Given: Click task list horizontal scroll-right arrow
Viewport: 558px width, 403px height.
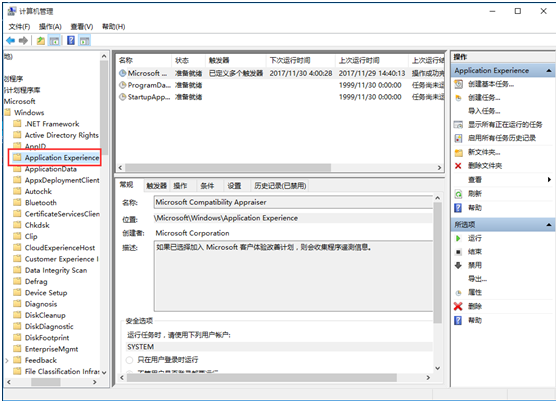Looking at the screenshot, I should click(x=439, y=167).
